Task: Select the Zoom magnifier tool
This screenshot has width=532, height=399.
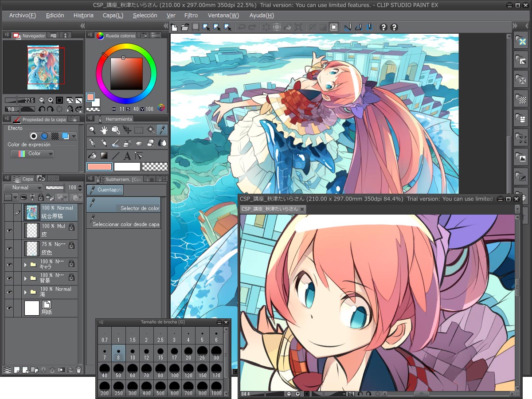Action: 92,130
